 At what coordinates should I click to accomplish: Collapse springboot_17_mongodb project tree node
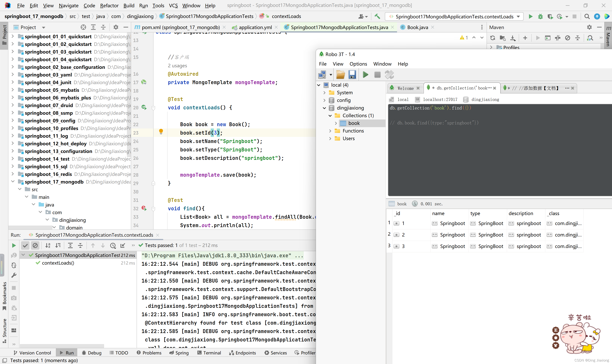13,181
